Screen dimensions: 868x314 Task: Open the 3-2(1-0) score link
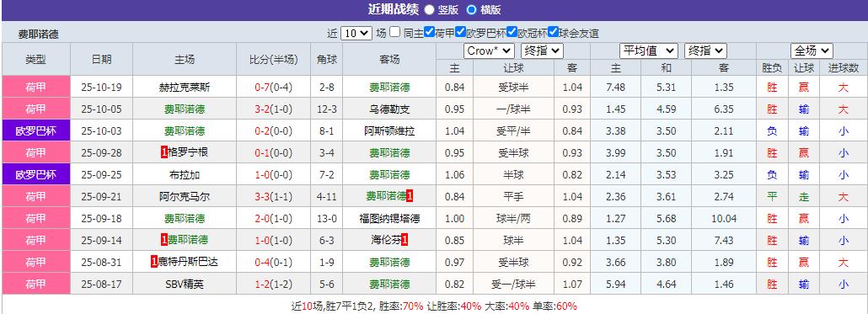pyautogui.click(x=275, y=109)
